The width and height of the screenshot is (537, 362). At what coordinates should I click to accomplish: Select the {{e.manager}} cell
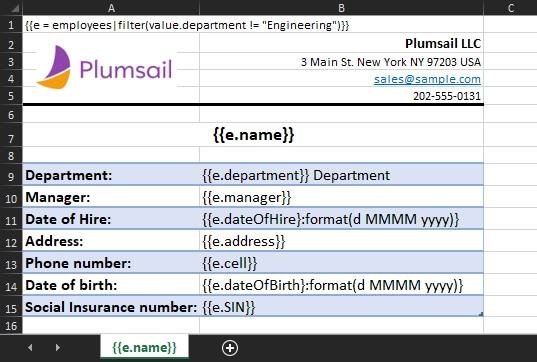[341, 197]
